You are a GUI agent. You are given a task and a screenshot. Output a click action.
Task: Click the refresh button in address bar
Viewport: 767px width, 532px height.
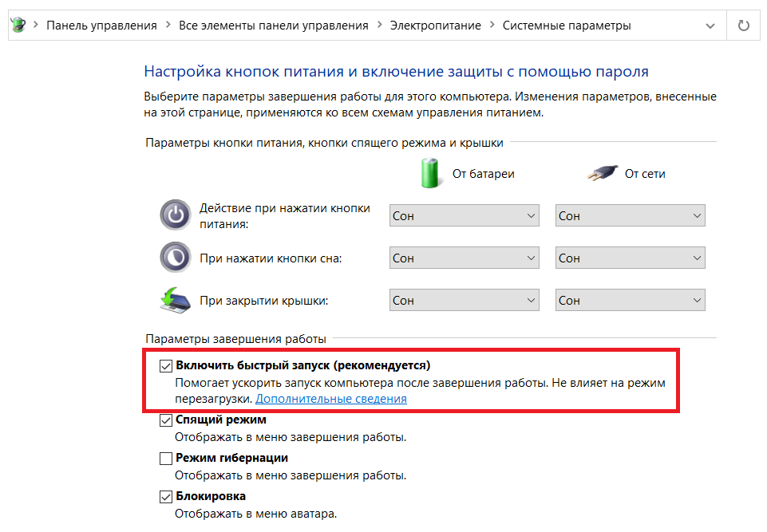pyautogui.click(x=744, y=26)
